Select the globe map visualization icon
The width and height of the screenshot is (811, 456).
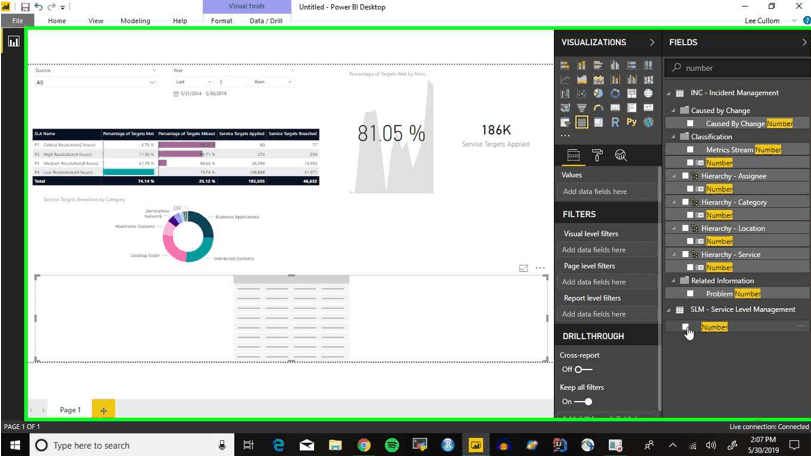tap(648, 94)
